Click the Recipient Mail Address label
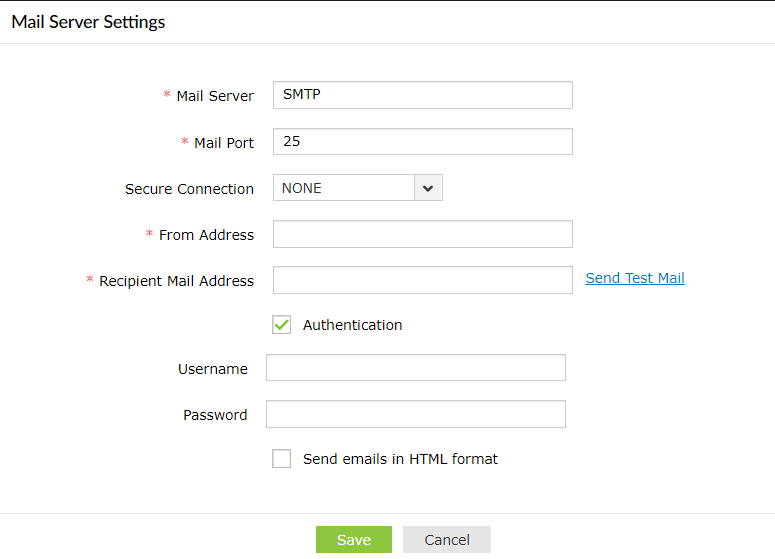The width and height of the screenshot is (775, 559). pos(176,281)
